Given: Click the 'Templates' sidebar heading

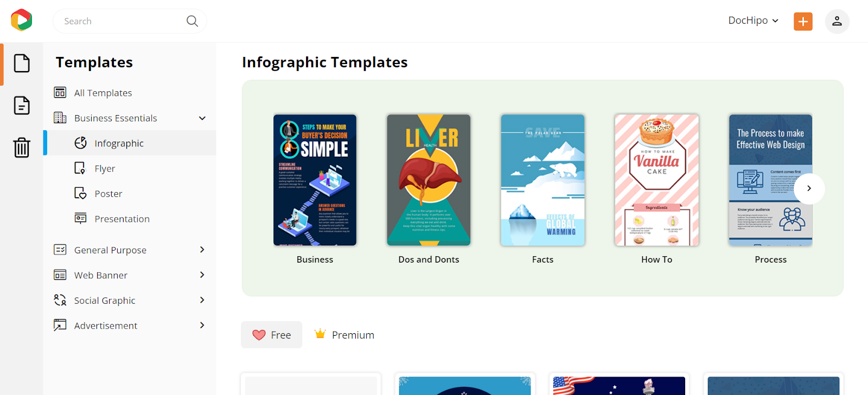Looking at the screenshot, I should pos(94,62).
